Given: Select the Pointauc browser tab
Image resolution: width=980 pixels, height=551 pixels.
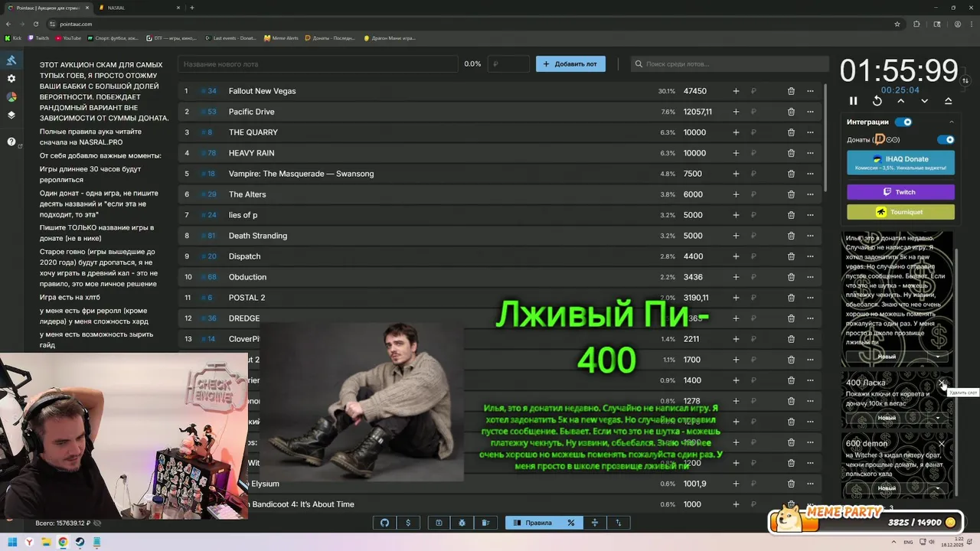Looking at the screenshot, I should coord(50,8).
